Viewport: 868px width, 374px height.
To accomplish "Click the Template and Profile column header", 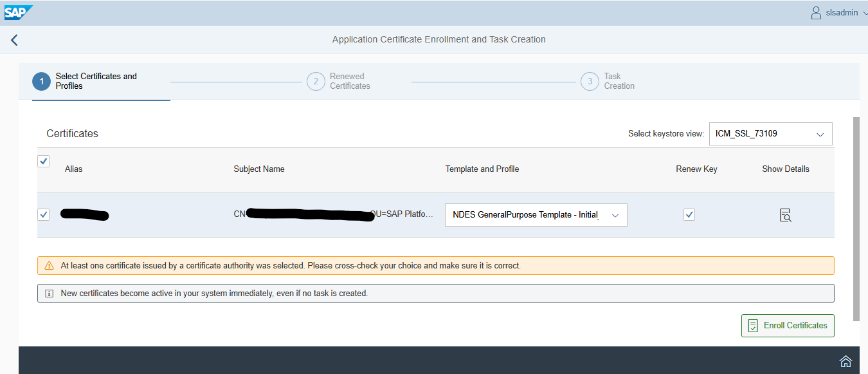I will (x=482, y=169).
